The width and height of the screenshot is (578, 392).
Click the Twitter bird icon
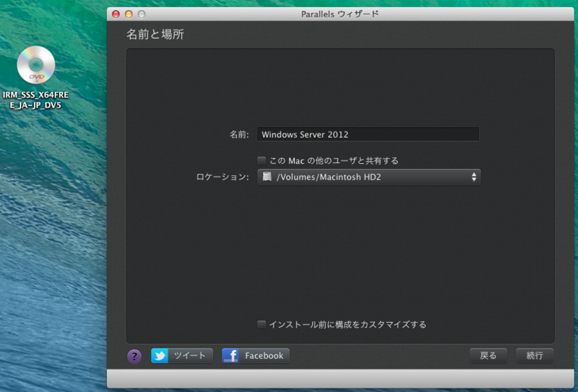[160, 356]
